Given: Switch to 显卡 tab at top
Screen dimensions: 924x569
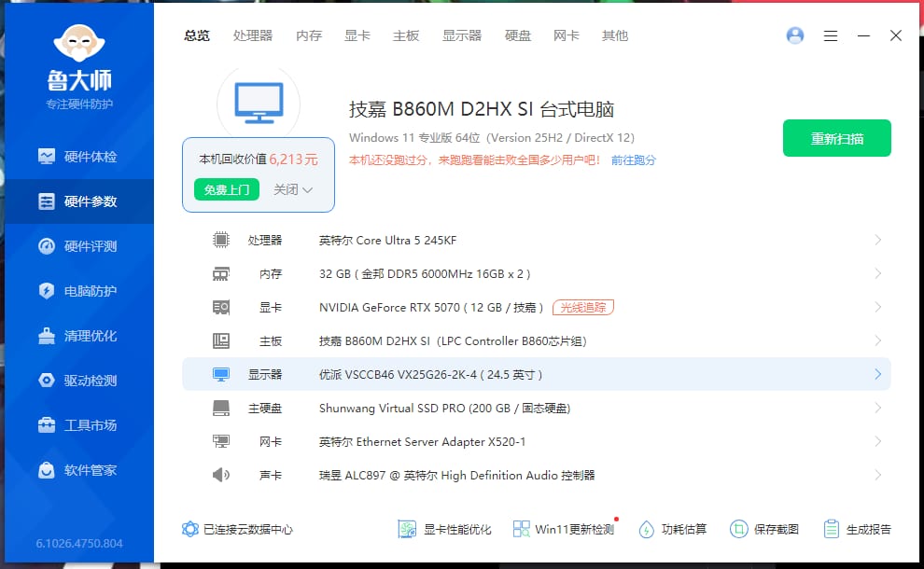Looking at the screenshot, I should [357, 36].
